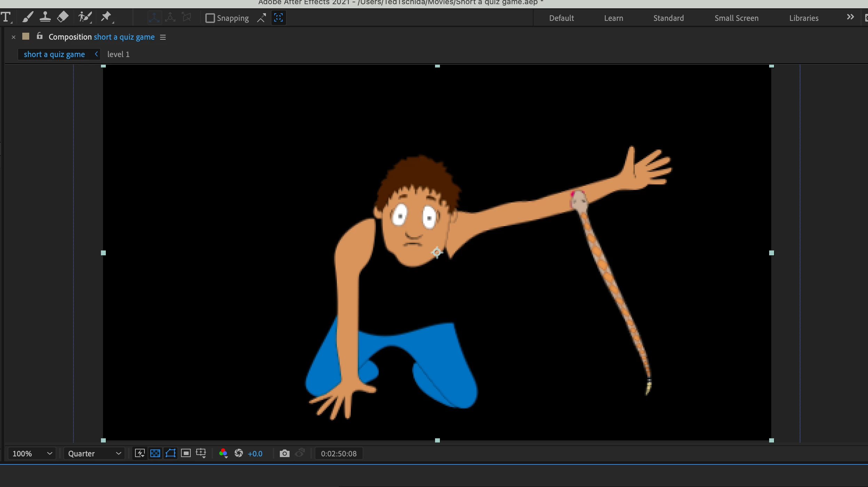Viewport: 868px width, 487px height.
Task: Select the Brush tool
Action: point(27,17)
